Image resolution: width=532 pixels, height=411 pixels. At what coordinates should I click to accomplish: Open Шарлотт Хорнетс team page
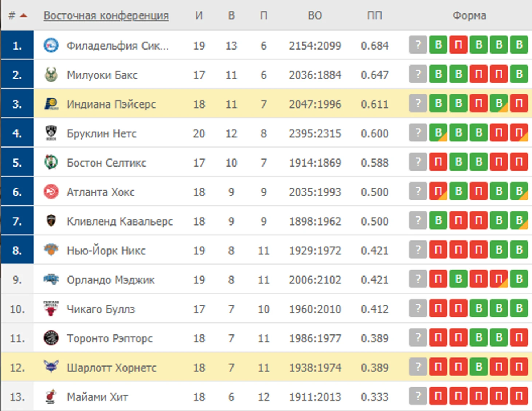[112, 368]
